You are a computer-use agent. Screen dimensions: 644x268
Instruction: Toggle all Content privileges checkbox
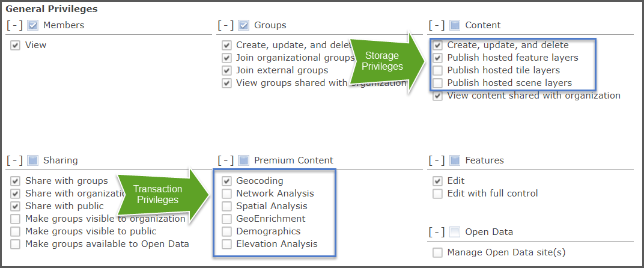click(x=455, y=25)
